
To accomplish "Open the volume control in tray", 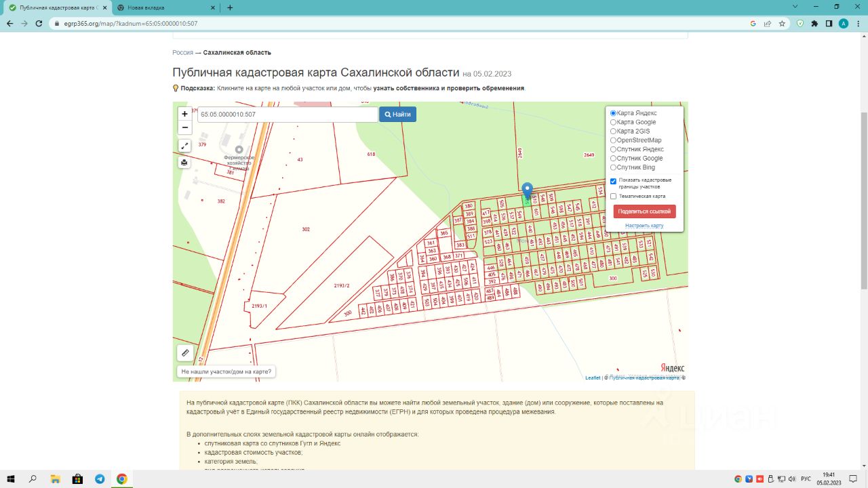I will pyautogui.click(x=792, y=479).
